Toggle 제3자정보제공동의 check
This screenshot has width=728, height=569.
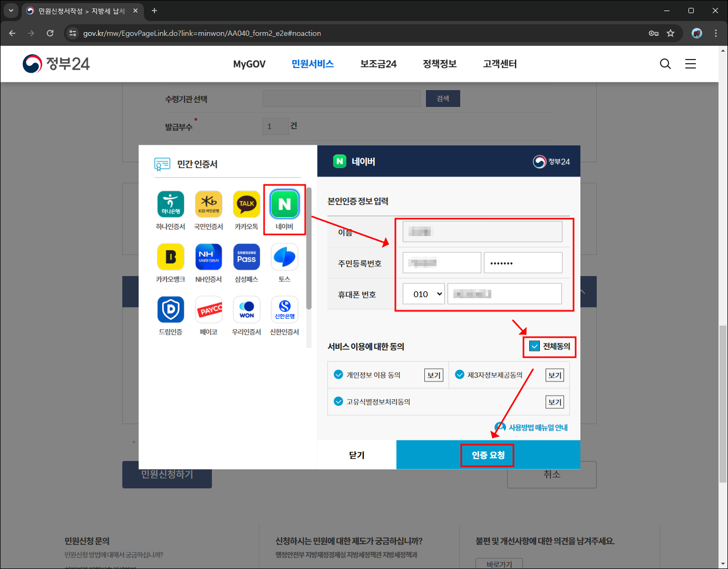click(460, 375)
